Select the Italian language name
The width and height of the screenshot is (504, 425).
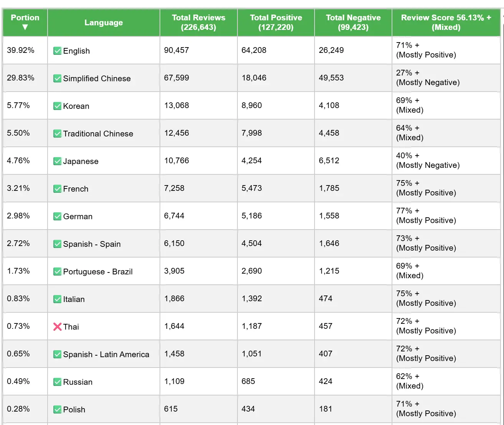pos(74,299)
